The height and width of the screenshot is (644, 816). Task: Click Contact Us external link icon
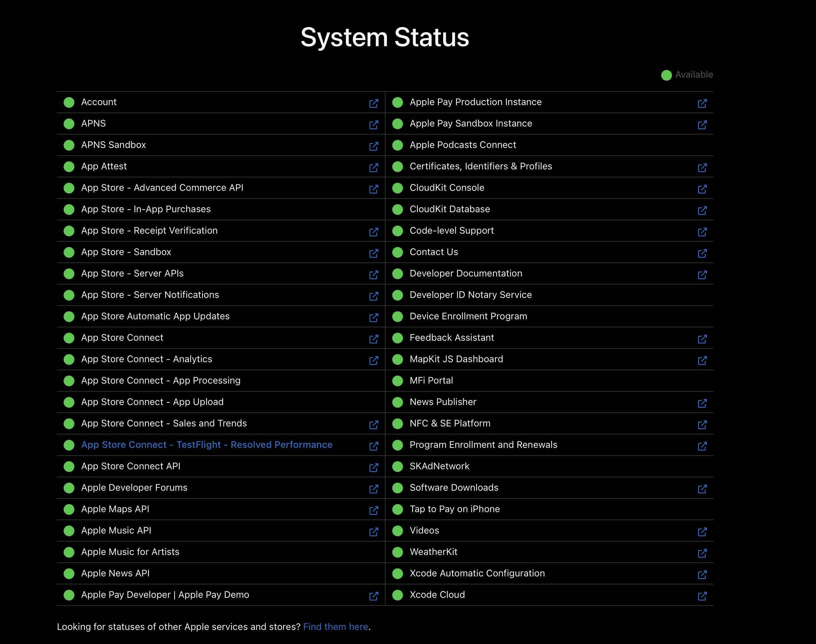point(702,253)
